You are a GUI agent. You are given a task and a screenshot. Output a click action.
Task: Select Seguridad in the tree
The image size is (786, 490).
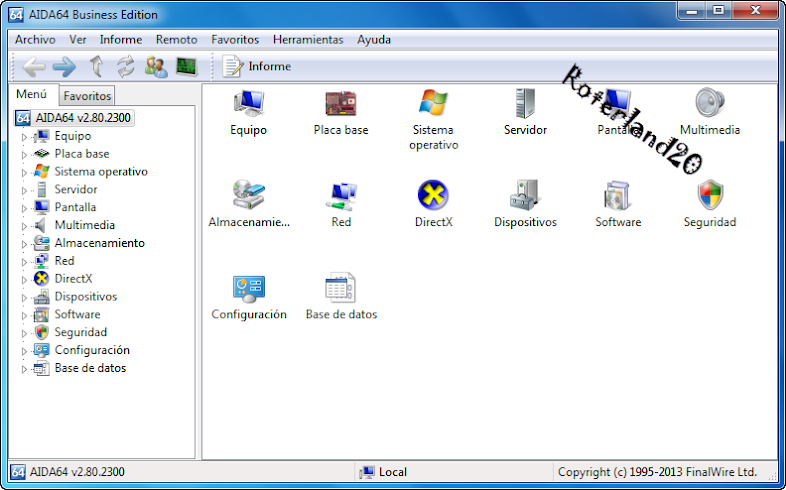[x=81, y=333]
